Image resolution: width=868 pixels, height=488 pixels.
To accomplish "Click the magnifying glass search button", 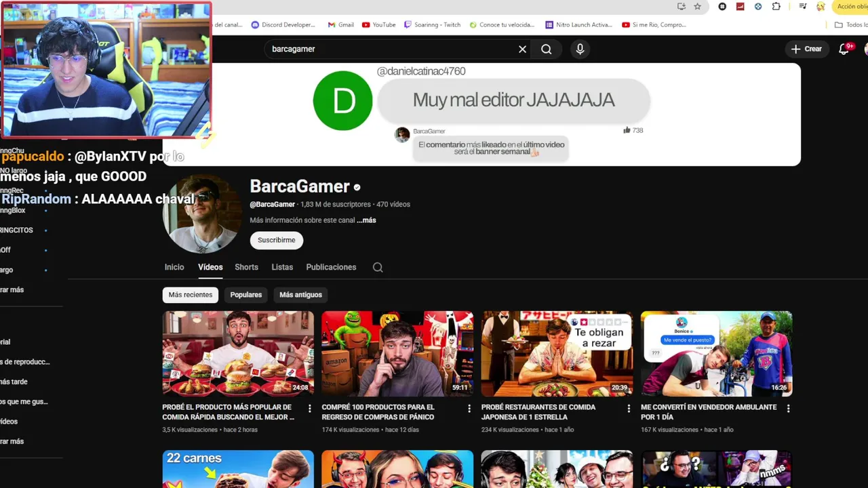I will (x=547, y=49).
